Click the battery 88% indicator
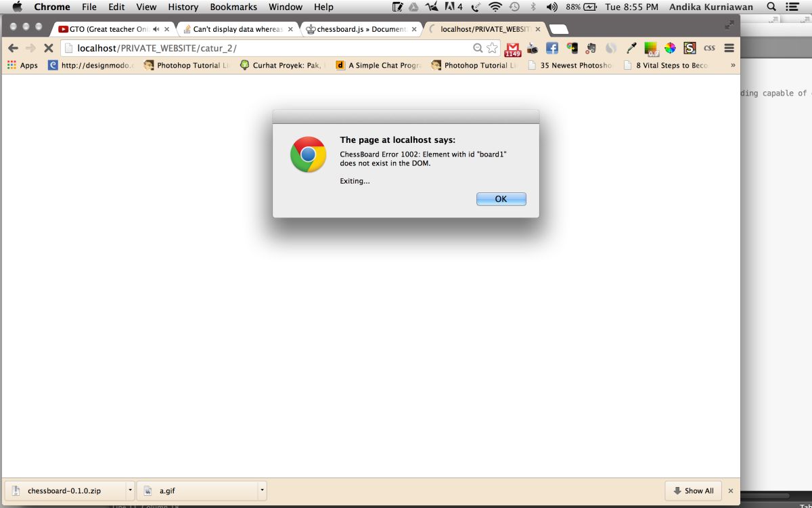This screenshot has width=812, height=508. pyautogui.click(x=581, y=7)
